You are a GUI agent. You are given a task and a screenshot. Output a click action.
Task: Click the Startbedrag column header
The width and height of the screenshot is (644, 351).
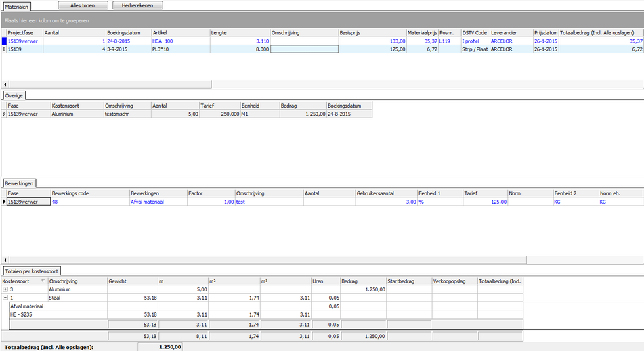click(x=409, y=281)
